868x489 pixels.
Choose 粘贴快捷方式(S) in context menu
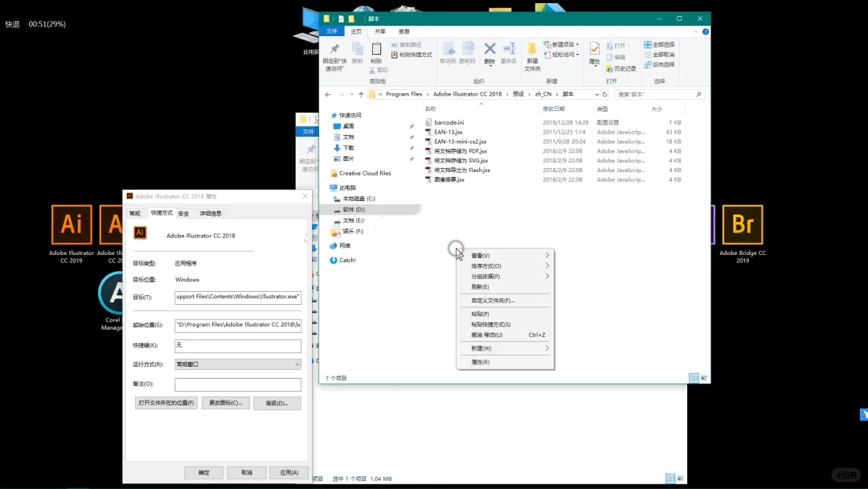505,324
